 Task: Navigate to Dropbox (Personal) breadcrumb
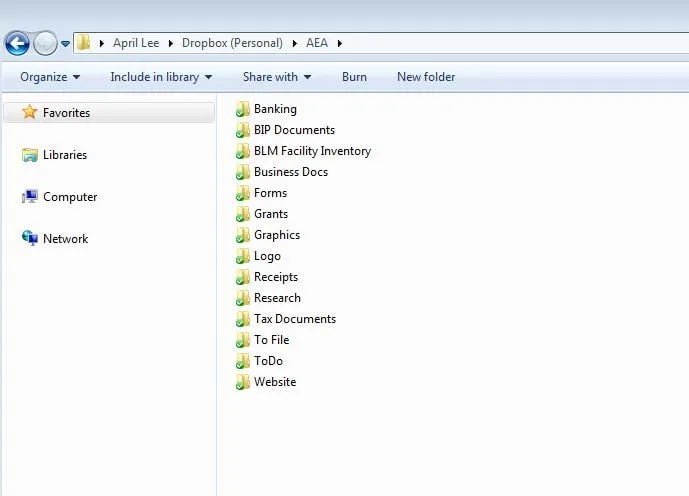(x=232, y=43)
